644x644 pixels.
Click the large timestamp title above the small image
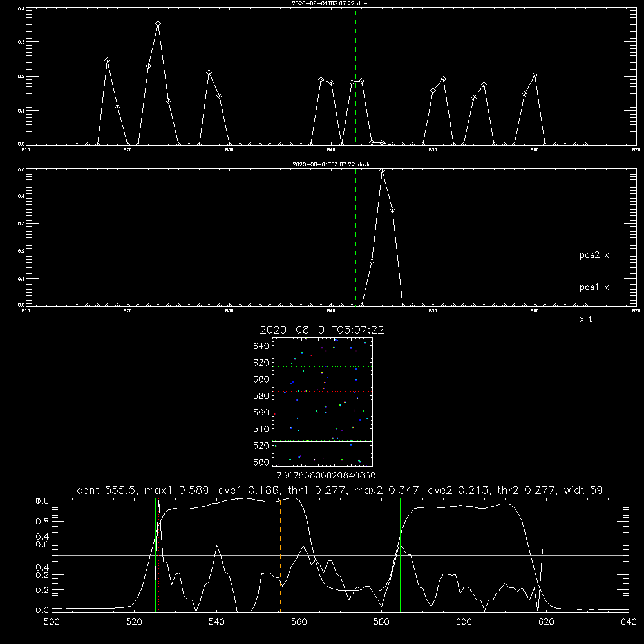322,330
